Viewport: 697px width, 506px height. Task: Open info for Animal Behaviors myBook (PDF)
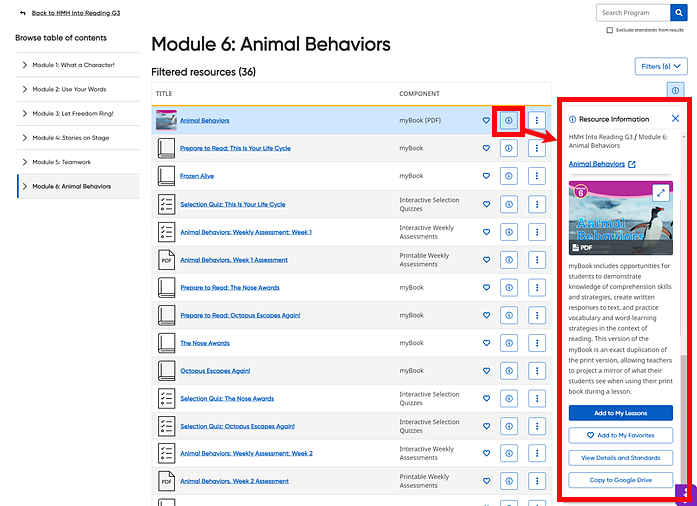509,120
